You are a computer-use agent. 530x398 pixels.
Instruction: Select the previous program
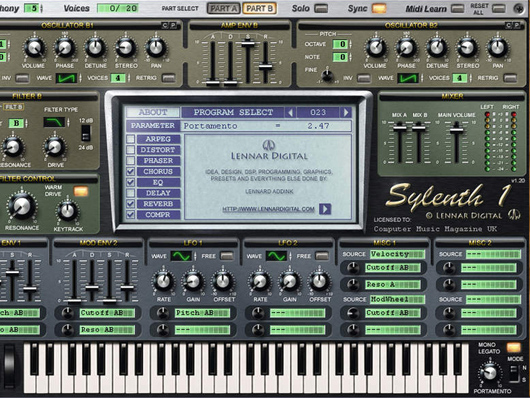pos(290,112)
